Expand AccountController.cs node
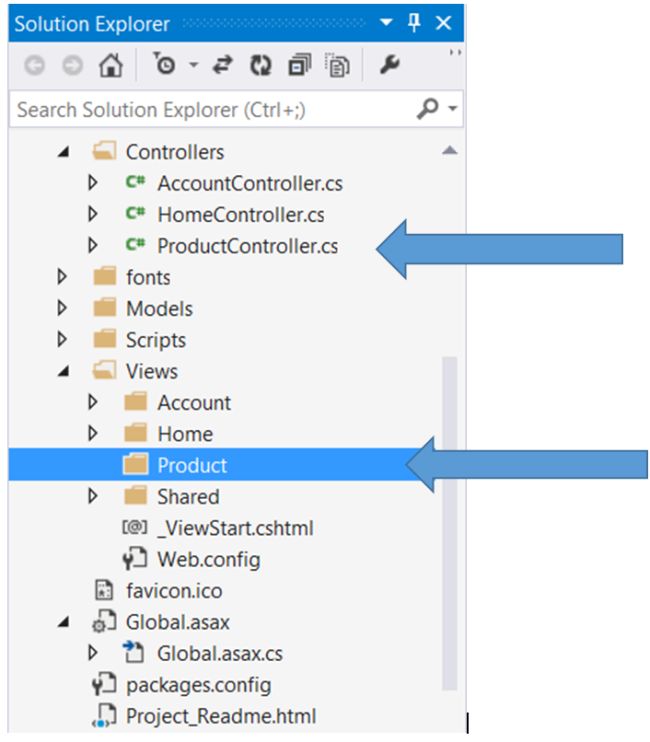Screen dimensions: 650x742 93,183
